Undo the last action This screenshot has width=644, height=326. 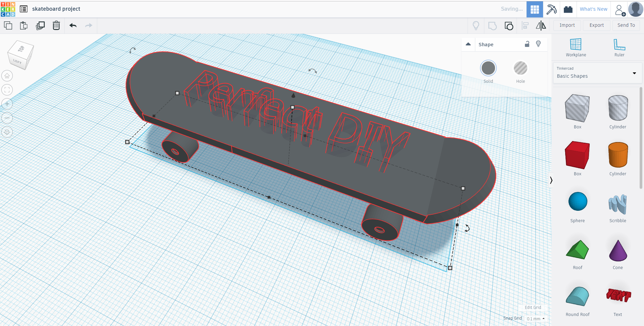pos(73,25)
